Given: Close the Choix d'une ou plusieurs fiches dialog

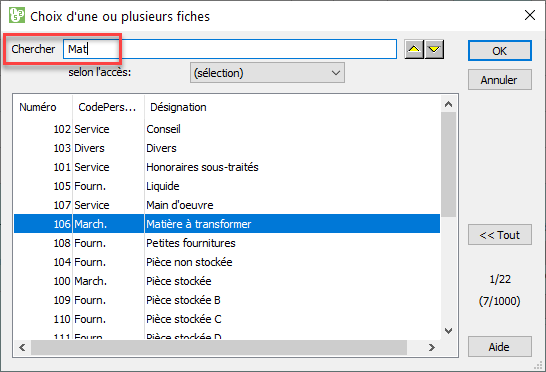Looking at the screenshot, I should point(530,15).
